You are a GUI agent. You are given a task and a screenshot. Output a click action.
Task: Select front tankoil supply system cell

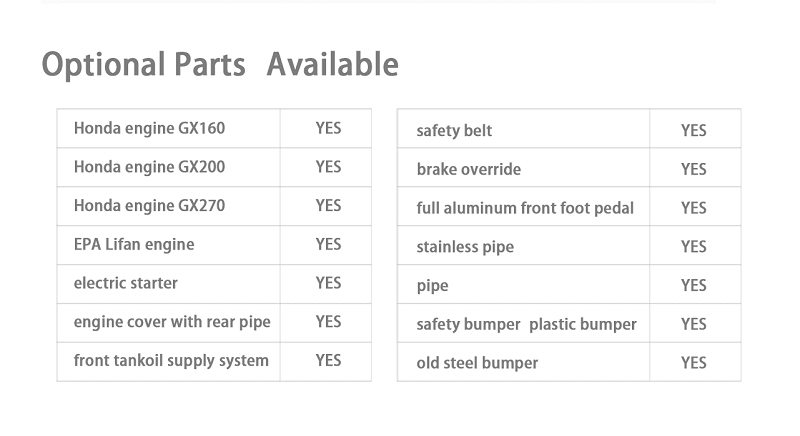[171, 360]
